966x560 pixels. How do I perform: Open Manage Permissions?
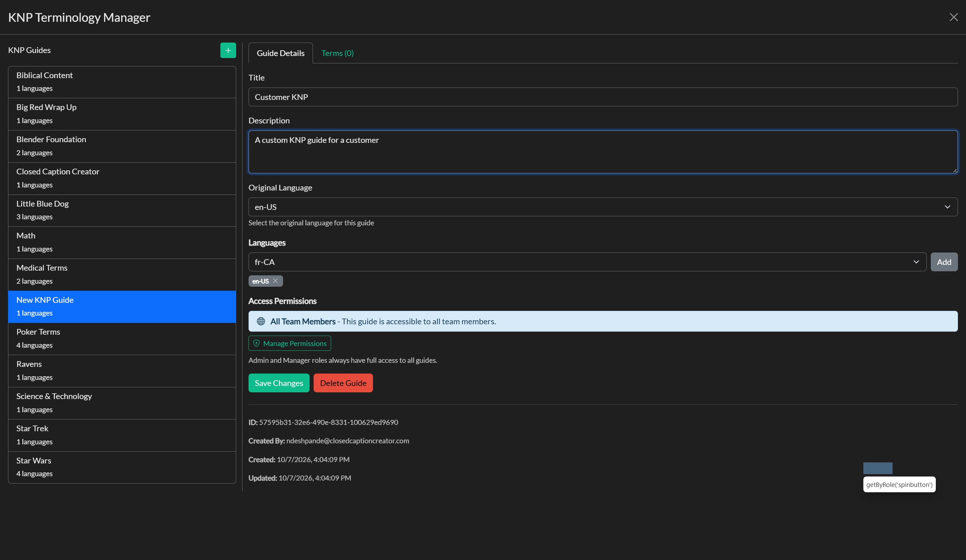pyautogui.click(x=290, y=343)
